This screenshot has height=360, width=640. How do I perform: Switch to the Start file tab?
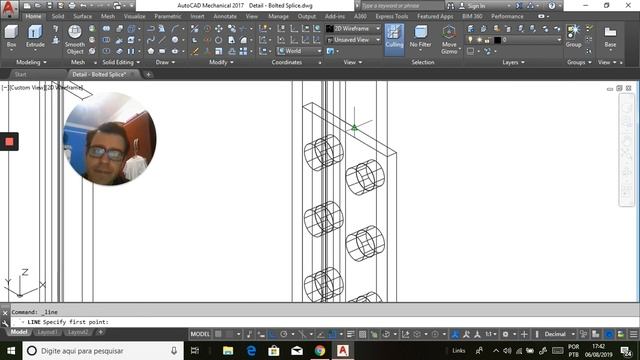coord(20,74)
